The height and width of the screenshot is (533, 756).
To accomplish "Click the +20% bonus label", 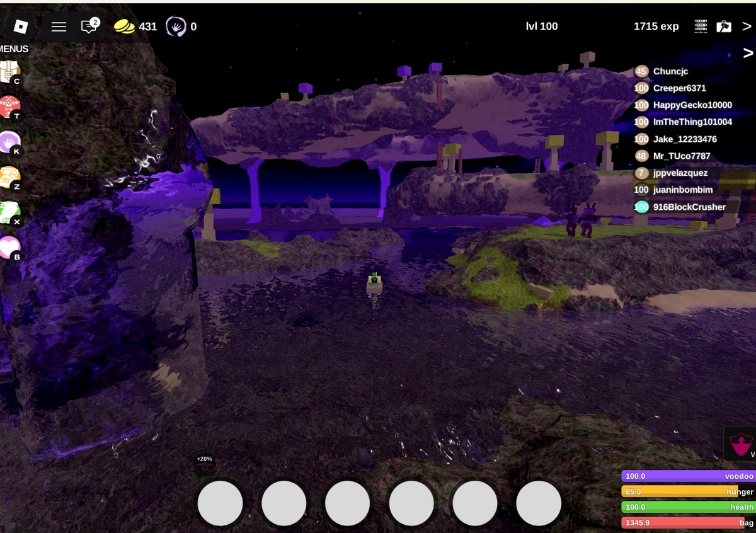I will tap(204, 459).
